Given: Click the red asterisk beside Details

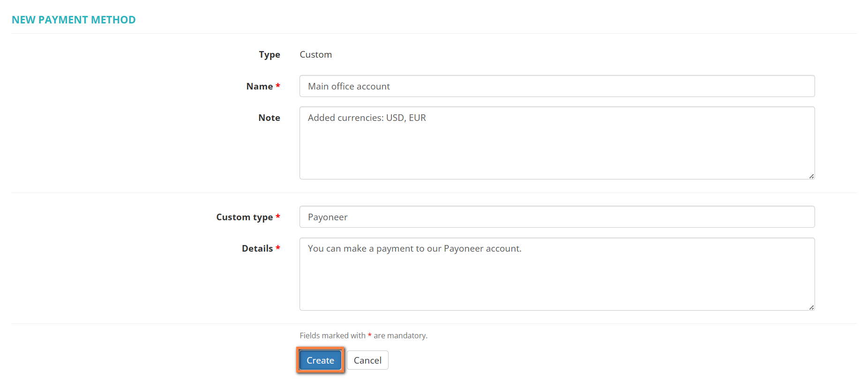Looking at the screenshot, I should coord(278,248).
